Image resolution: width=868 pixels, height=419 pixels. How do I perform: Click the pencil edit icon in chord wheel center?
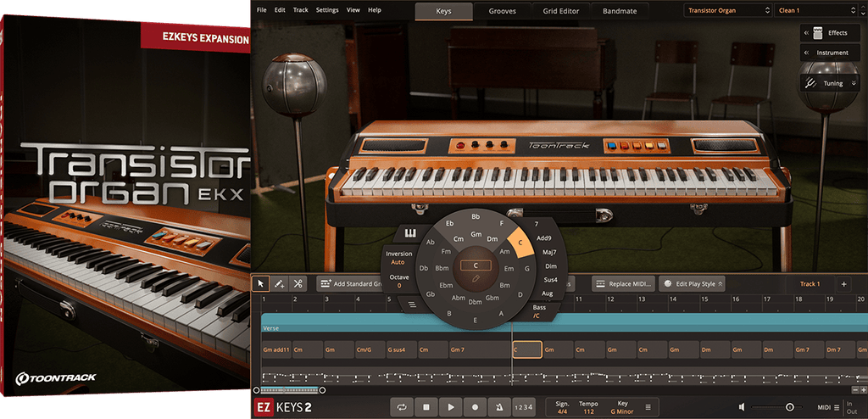[x=476, y=278]
